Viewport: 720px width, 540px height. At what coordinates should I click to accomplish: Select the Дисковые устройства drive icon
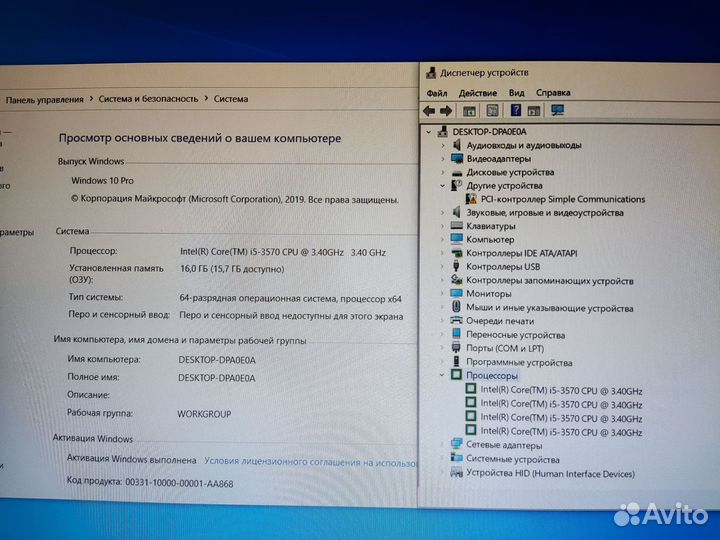456,173
